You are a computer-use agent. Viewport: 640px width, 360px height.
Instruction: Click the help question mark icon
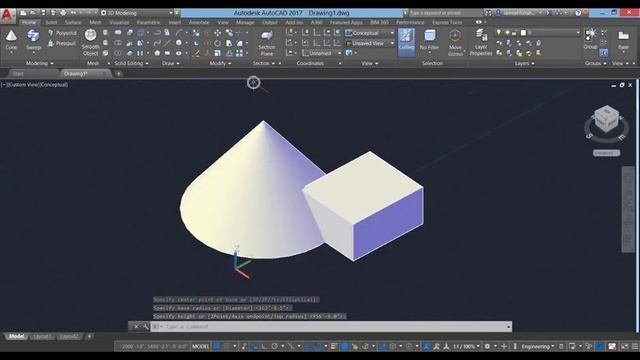pos(578,13)
